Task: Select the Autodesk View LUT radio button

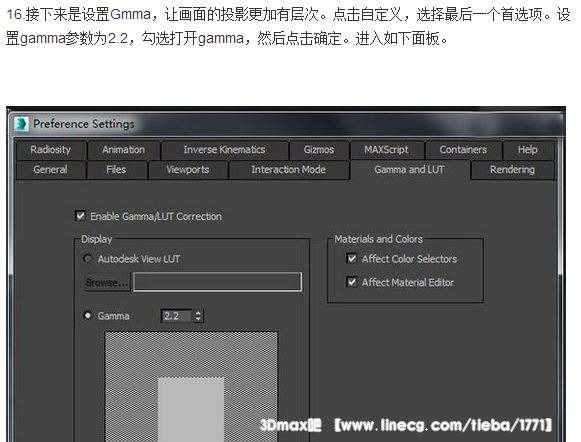Action: [87, 258]
